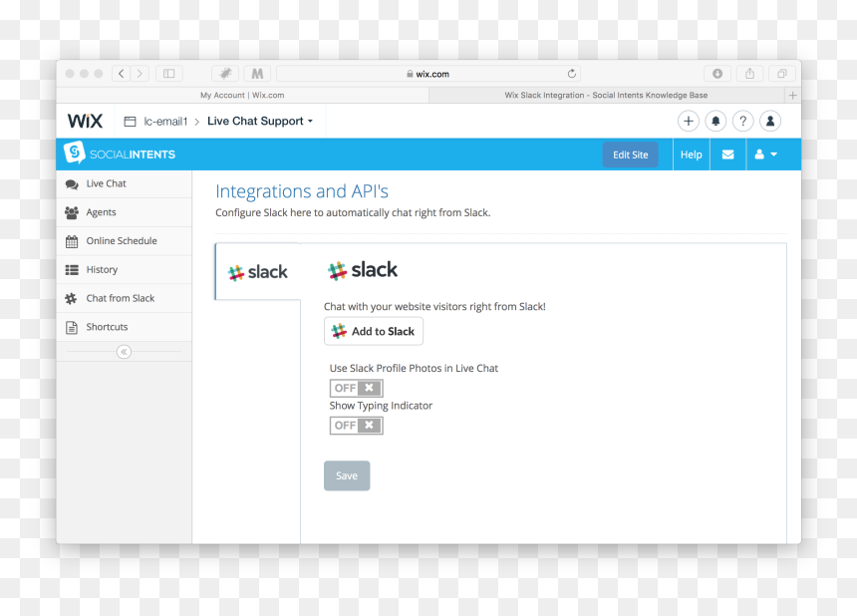Switch to Wix Slack Integration tab

pos(606,95)
